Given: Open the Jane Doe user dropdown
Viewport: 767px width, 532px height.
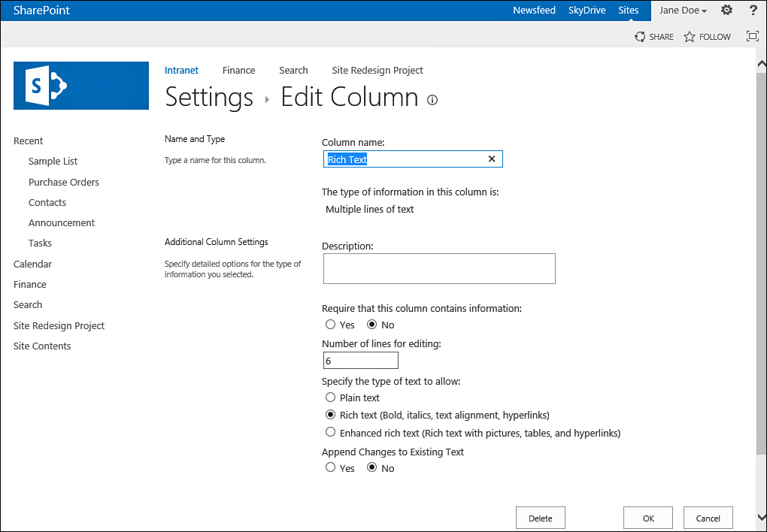Looking at the screenshot, I should (x=683, y=11).
